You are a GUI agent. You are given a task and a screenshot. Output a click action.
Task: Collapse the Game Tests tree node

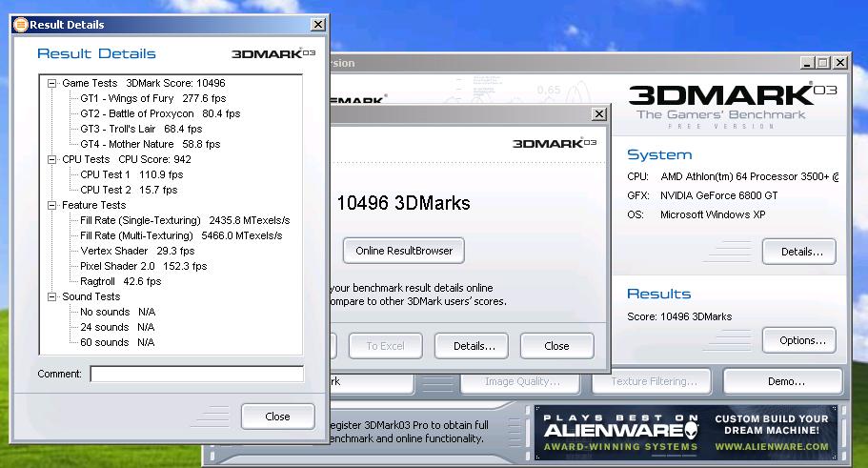point(52,84)
